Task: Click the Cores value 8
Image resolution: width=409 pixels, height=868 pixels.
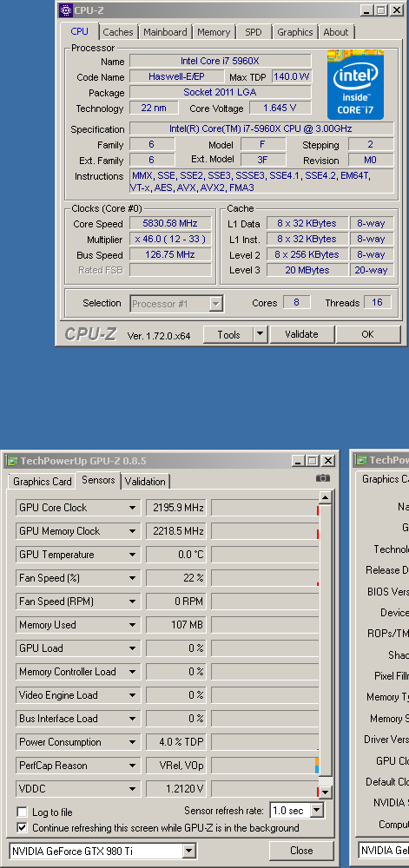Action: [296, 302]
